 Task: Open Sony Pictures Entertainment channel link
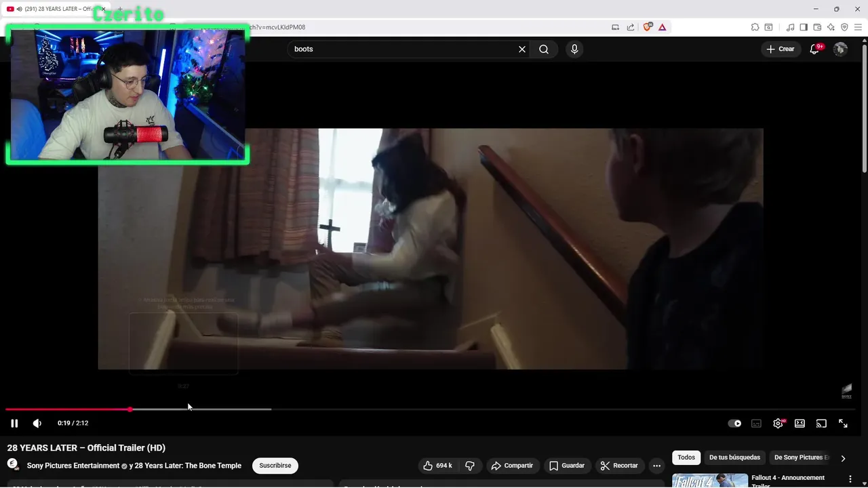coord(73,466)
